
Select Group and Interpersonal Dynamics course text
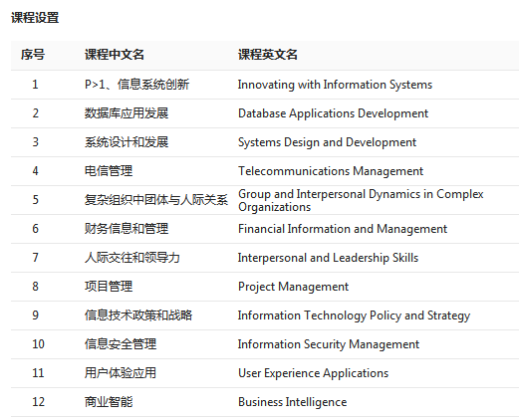point(361,200)
